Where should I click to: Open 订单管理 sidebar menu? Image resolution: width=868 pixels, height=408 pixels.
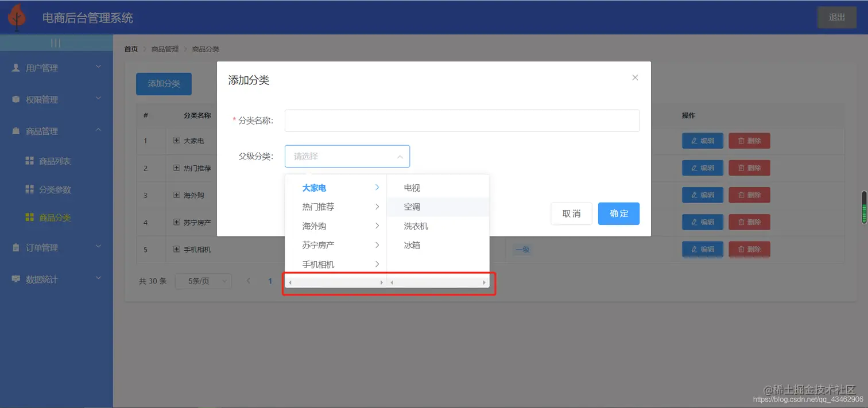[x=56, y=248]
